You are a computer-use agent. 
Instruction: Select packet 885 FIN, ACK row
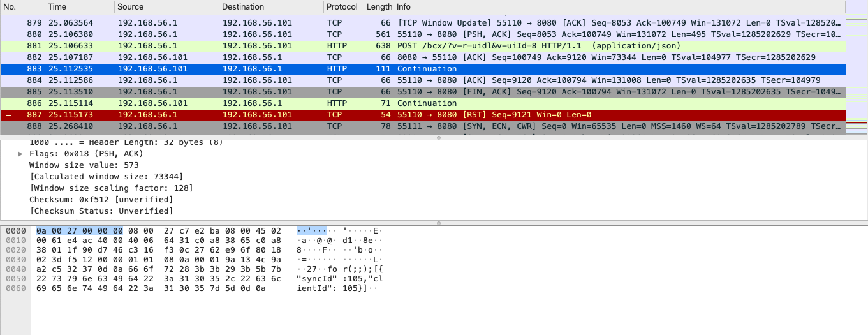point(423,92)
